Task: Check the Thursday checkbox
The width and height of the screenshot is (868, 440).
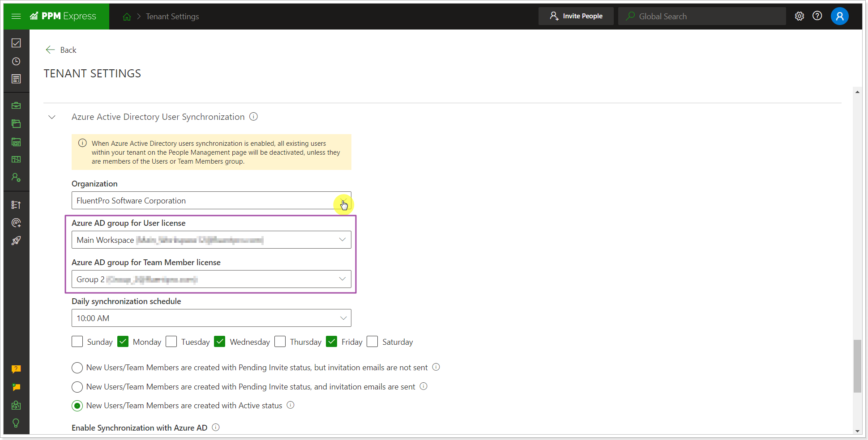Action: coord(280,342)
